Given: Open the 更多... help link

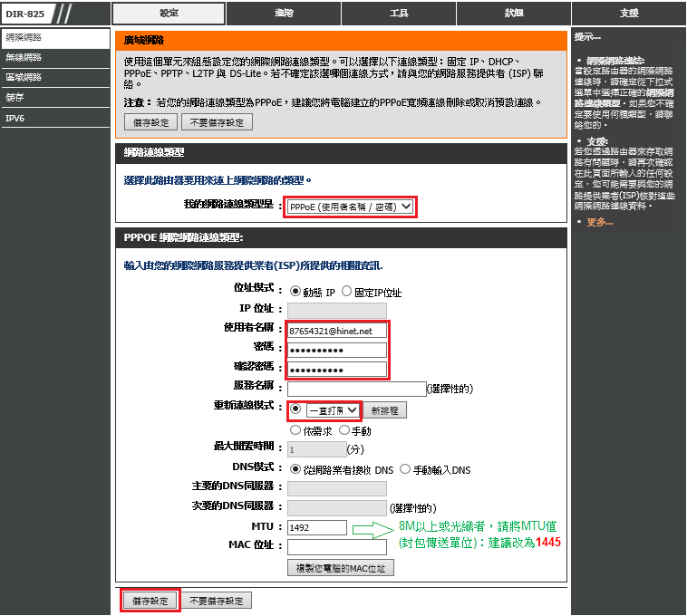Looking at the screenshot, I should coord(599,222).
